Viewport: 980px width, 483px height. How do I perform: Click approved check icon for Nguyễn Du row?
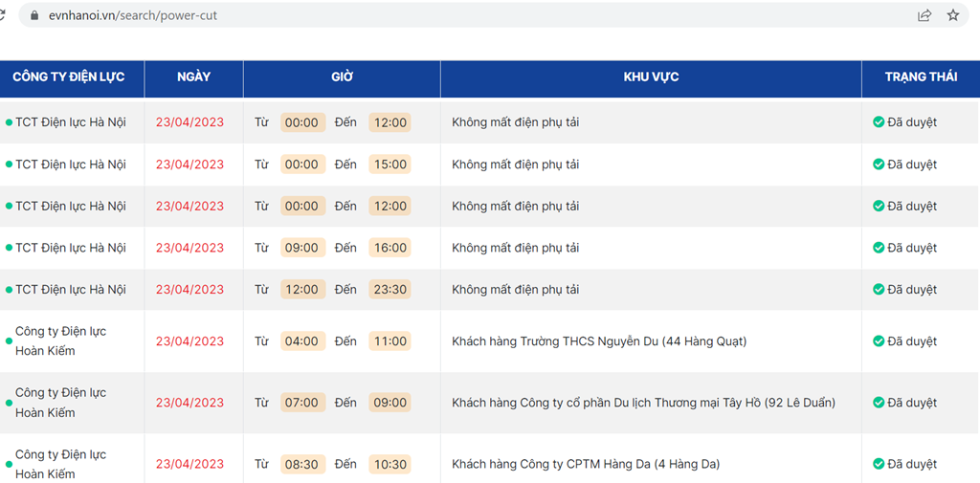tap(879, 341)
